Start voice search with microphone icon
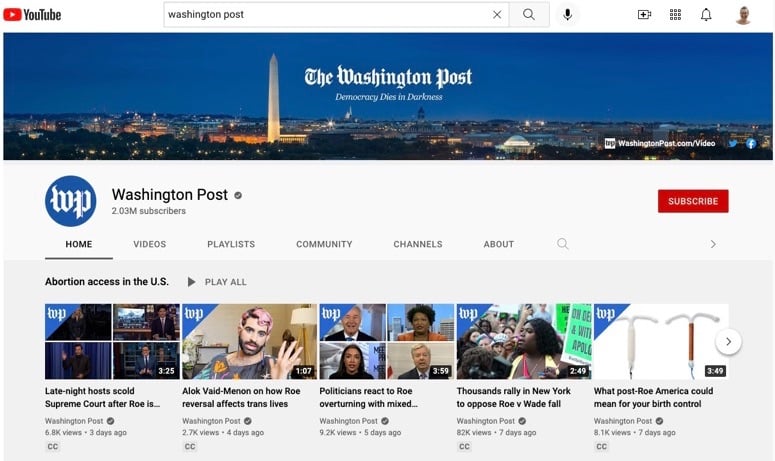The height and width of the screenshot is (461, 775). (568, 15)
